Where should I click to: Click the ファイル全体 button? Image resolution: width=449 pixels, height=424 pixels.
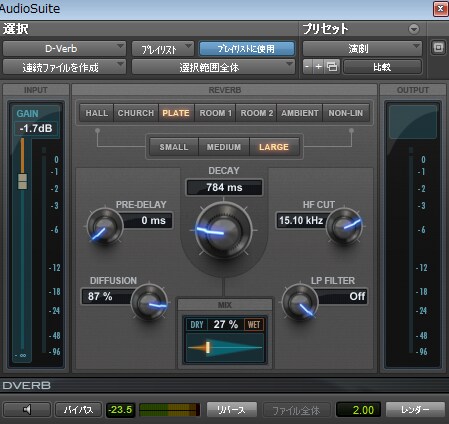click(x=296, y=410)
